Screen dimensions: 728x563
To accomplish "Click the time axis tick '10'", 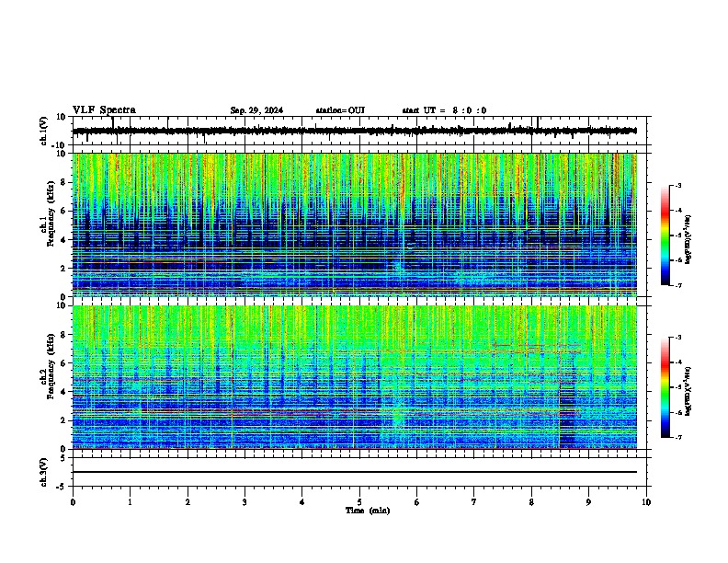I will click(646, 502).
